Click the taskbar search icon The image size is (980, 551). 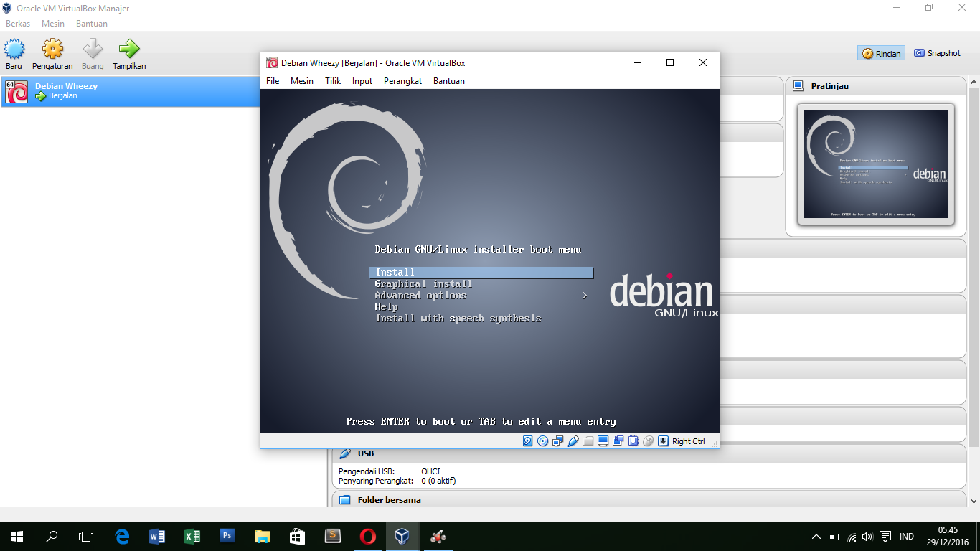click(52, 537)
